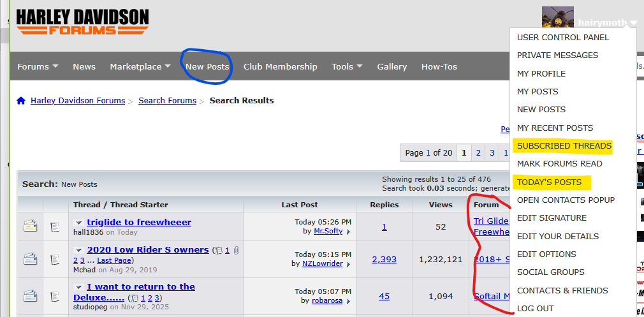This screenshot has width=644, height=317.
Task: Open New Posts in the navigation bar
Action: 207,66
